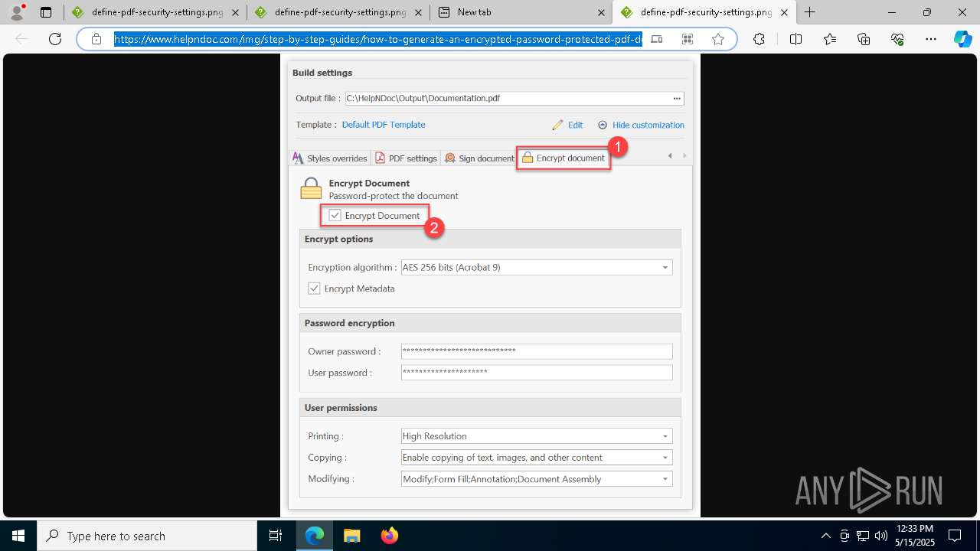
Task: Click the User password field
Action: tap(537, 373)
